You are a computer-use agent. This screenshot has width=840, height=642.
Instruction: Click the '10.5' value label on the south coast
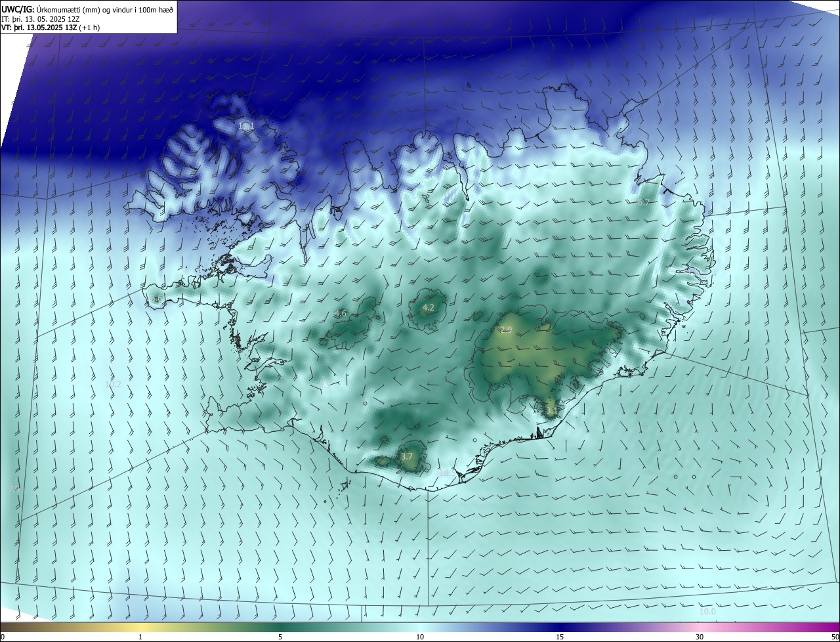[447, 473]
